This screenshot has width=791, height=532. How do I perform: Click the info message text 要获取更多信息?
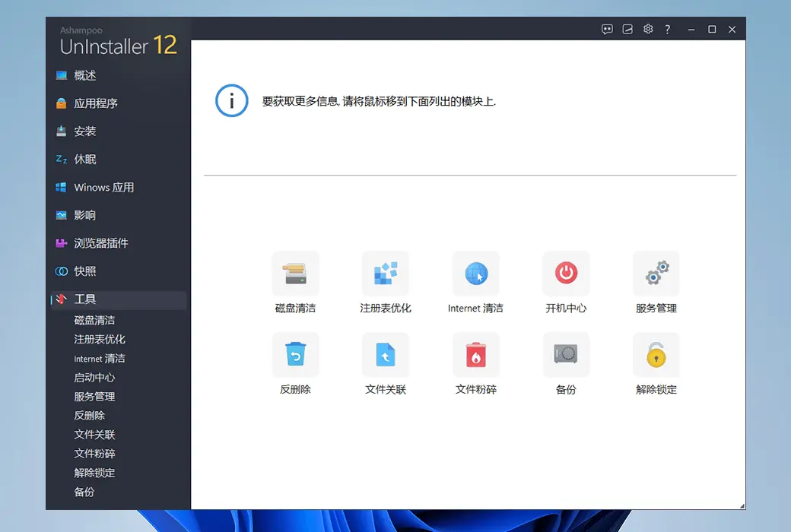[x=379, y=101]
